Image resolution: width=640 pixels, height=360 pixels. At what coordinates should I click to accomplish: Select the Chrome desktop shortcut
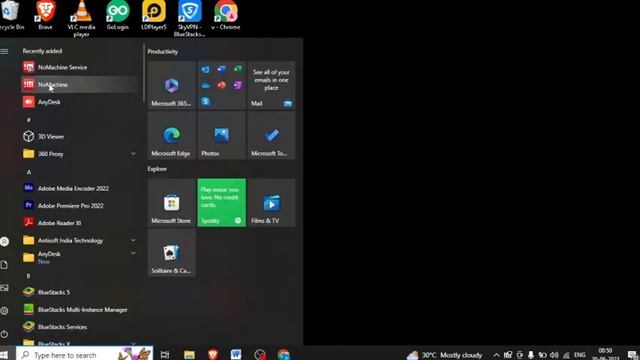pos(226,16)
